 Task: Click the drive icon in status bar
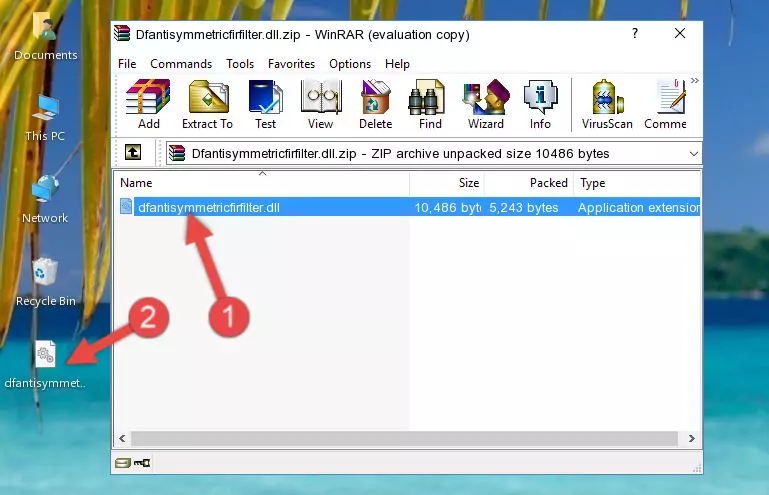[x=123, y=463]
